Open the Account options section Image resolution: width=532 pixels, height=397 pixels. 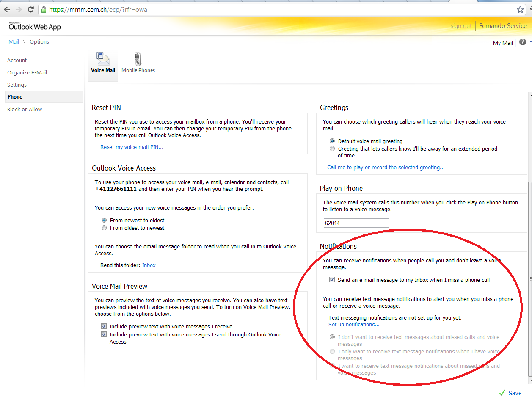17,61
